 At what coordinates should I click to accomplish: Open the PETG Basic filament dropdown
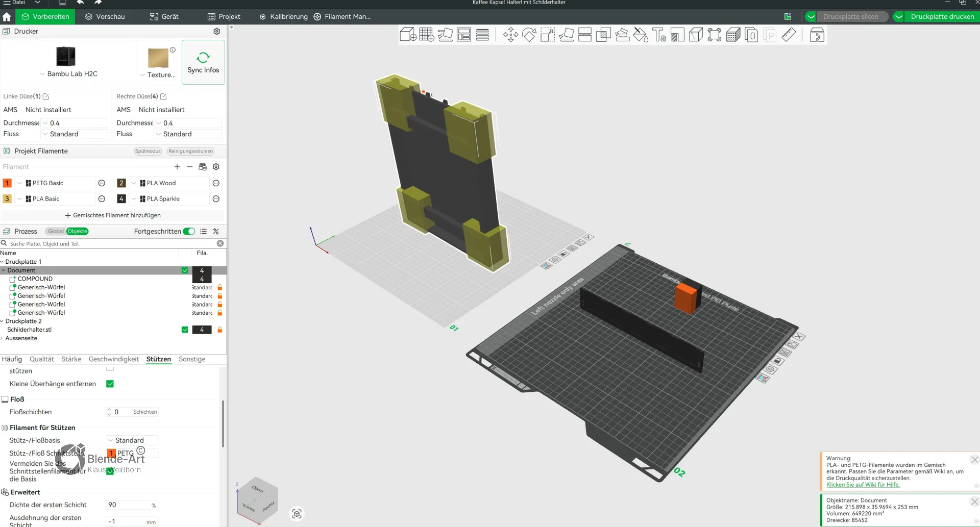tap(55, 183)
